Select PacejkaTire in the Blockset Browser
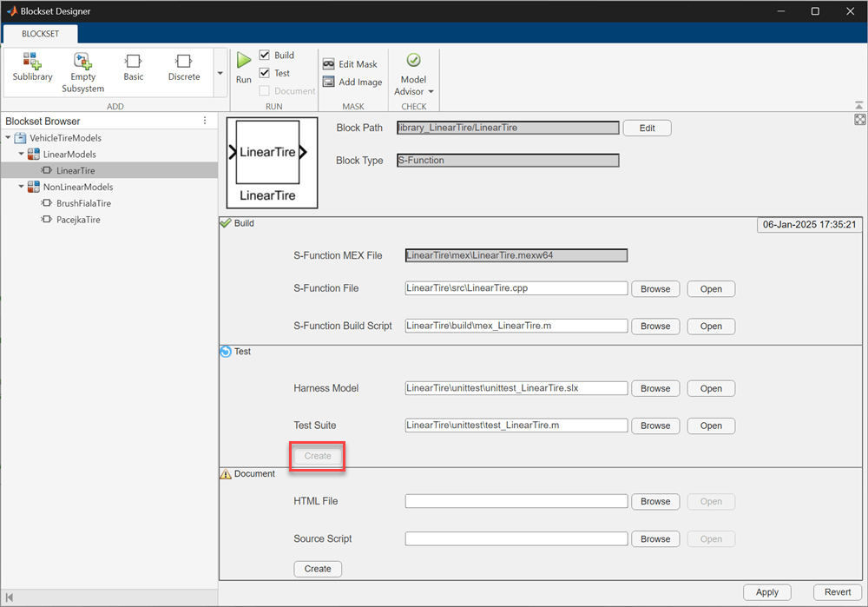This screenshot has height=607, width=868. [x=78, y=221]
